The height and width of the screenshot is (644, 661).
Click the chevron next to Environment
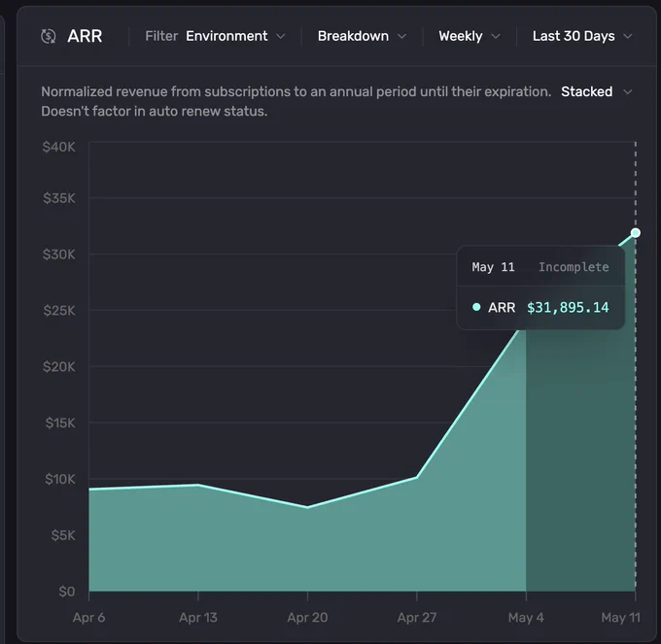pos(280,37)
